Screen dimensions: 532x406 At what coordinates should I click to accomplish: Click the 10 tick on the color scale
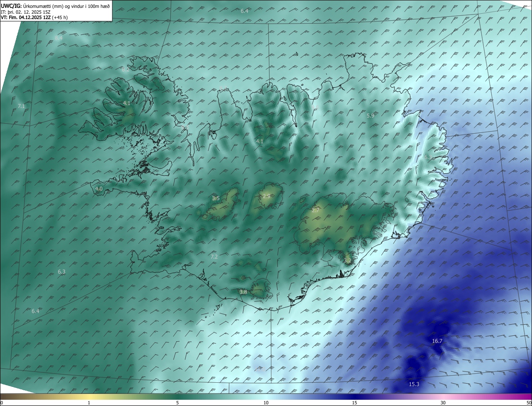point(266,403)
